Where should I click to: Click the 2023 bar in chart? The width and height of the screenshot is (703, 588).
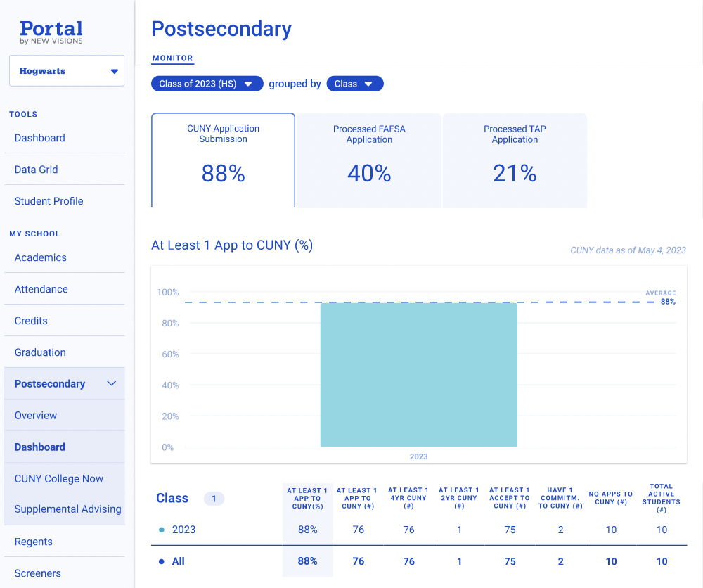point(418,374)
